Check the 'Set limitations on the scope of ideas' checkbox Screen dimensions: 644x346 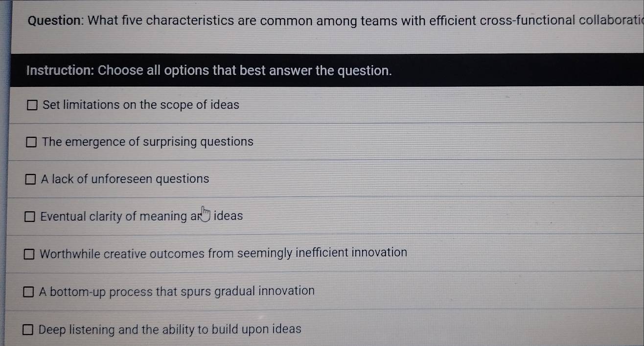pyautogui.click(x=33, y=105)
